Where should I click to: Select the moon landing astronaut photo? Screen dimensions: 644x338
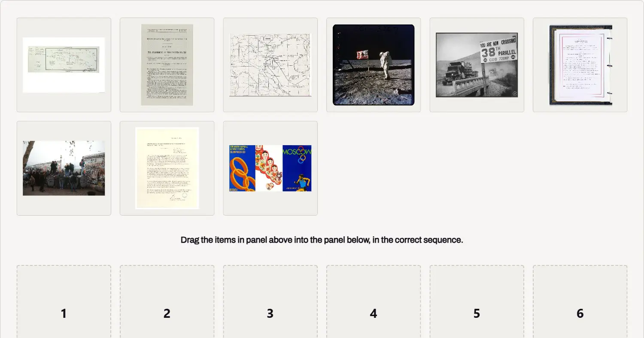point(374,65)
